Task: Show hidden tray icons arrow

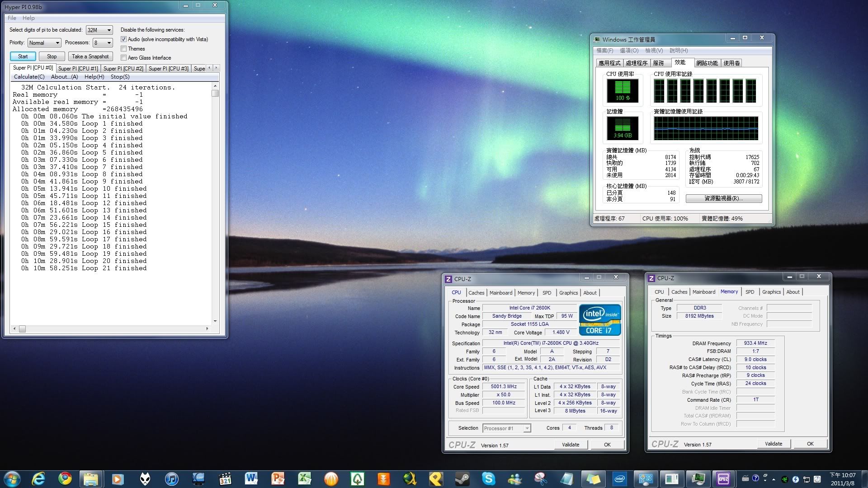Action: click(774, 479)
